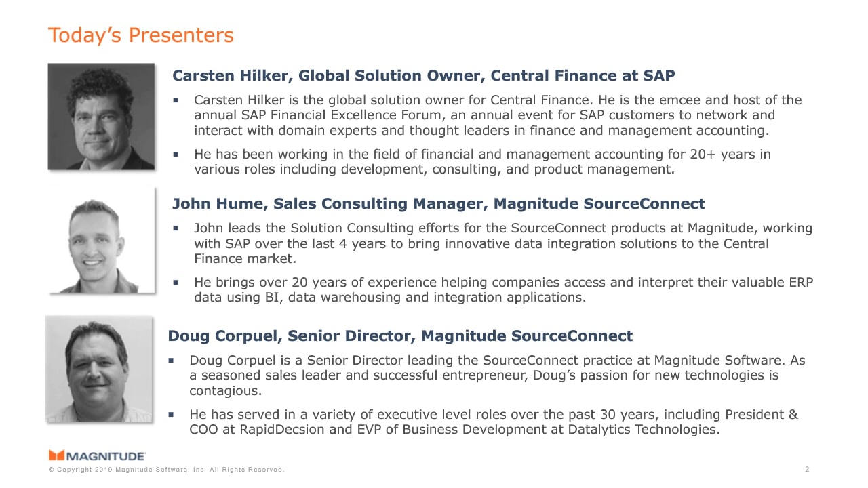The height and width of the screenshot is (488, 868).
Task: Click square bullet marker beside John's first paragraph
Action: [176, 228]
